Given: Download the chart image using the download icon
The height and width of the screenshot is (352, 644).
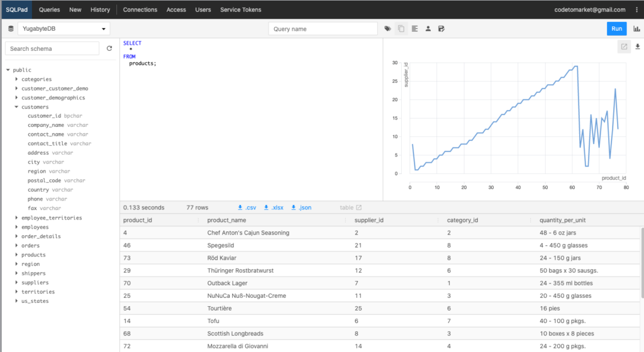Looking at the screenshot, I should (638, 47).
